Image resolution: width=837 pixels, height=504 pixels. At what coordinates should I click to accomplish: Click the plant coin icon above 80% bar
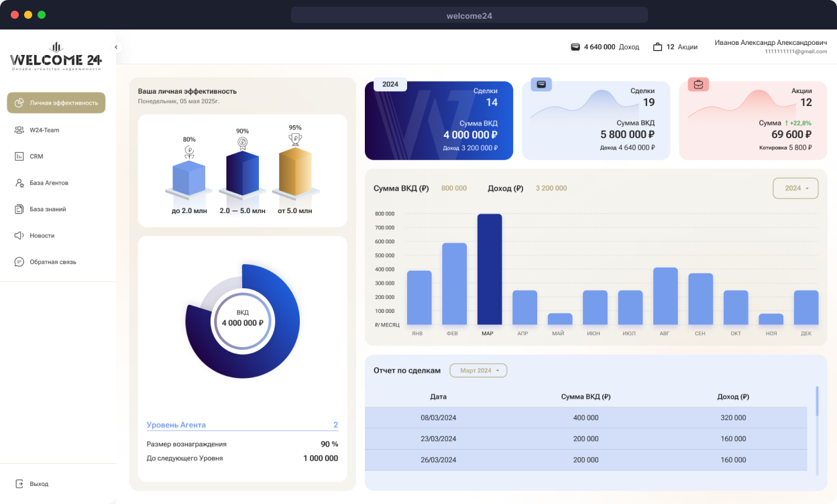coord(189,151)
